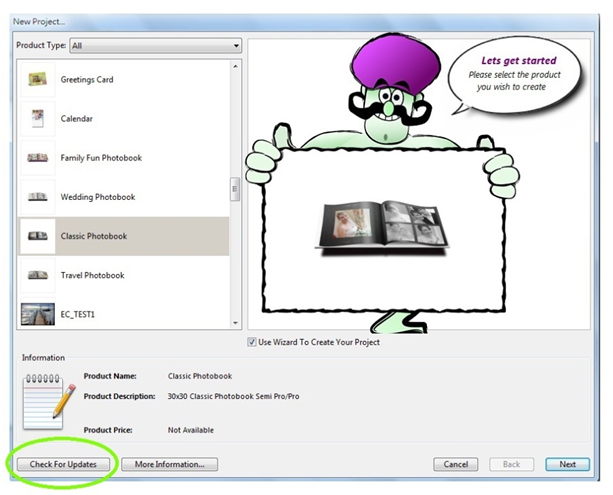The width and height of the screenshot is (613, 495).
Task: Click the Greetings Card thumbnail icon
Action: point(38,79)
